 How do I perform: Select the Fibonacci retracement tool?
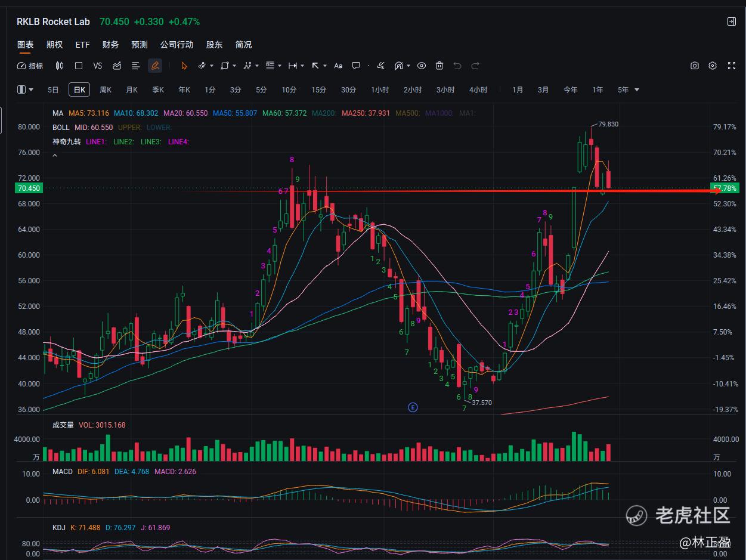270,66
